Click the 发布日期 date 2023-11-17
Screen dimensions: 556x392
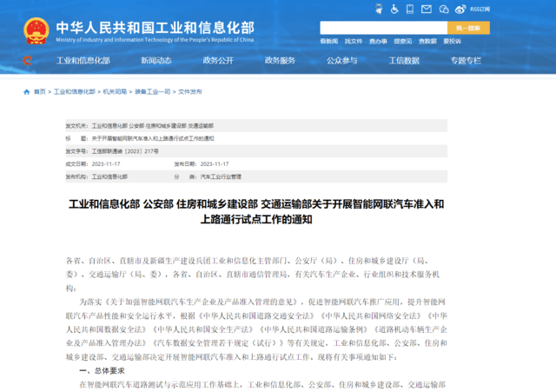point(215,164)
